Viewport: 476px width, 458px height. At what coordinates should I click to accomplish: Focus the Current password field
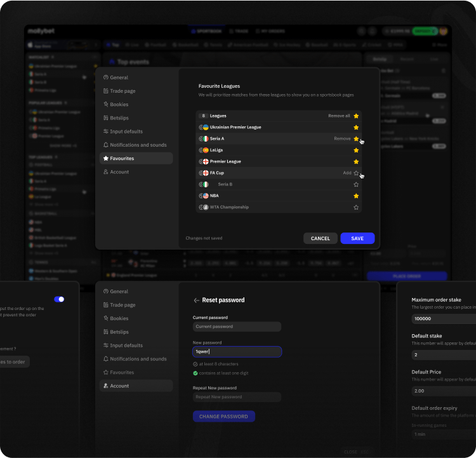(x=237, y=327)
